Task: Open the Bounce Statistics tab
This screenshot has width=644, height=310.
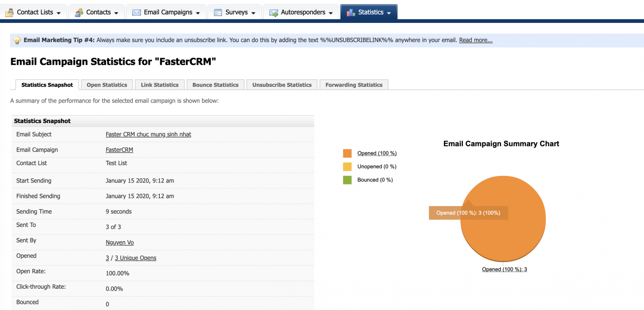Action: pyautogui.click(x=215, y=85)
